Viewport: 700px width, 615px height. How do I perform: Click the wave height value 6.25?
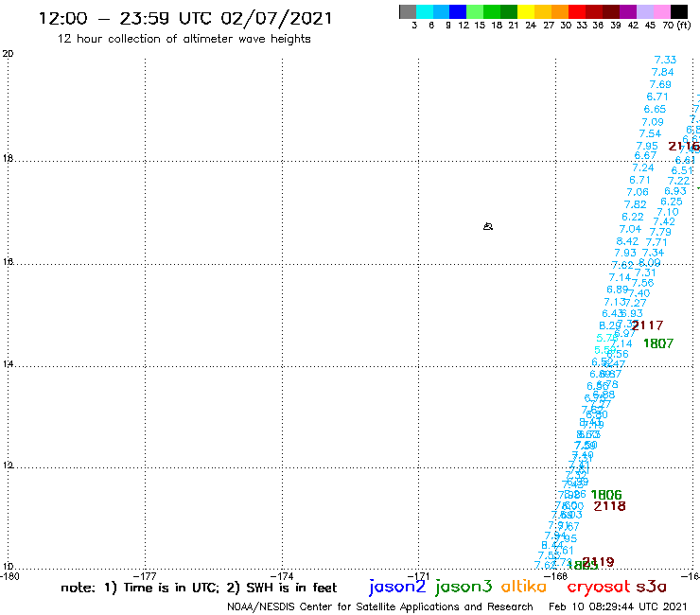click(672, 202)
